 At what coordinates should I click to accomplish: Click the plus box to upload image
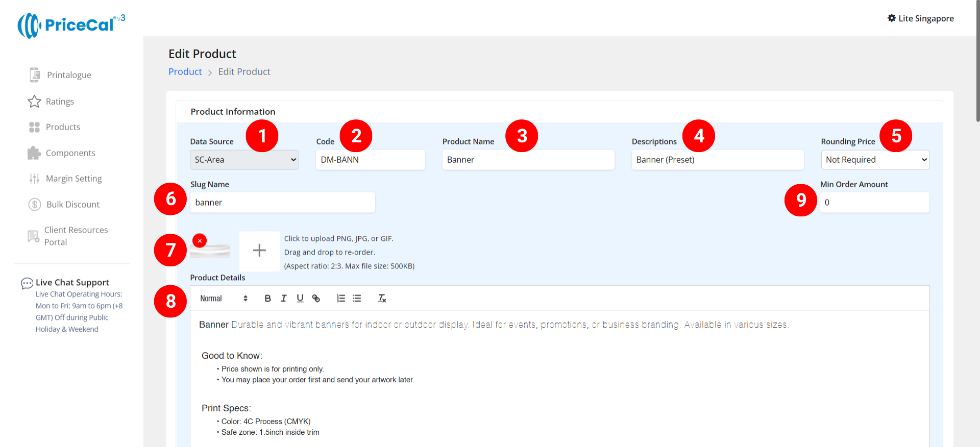tap(259, 251)
